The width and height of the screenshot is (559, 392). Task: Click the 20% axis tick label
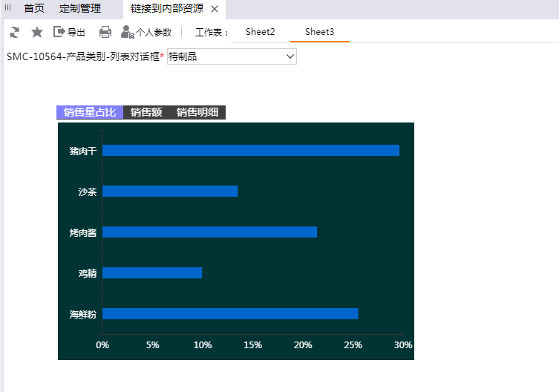[303, 345]
